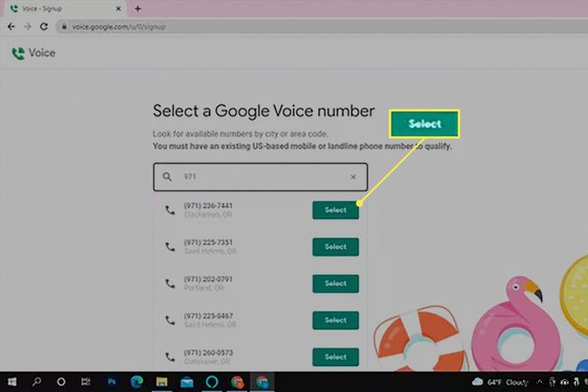Select number (971) 225-7351

pyautogui.click(x=336, y=247)
